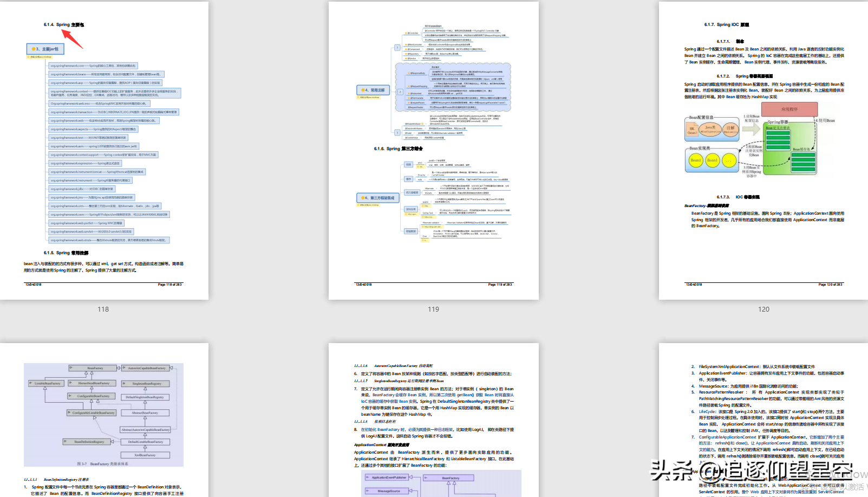The height and width of the screenshot is (497, 868).
Task: Click the '图 3-7 BeanFactory 类继承体系' caption
Action: tap(103, 464)
